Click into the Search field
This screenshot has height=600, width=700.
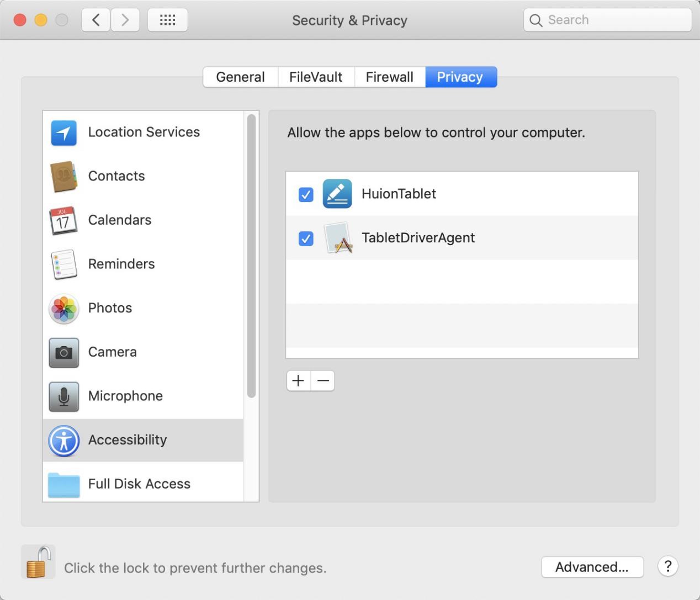(607, 20)
